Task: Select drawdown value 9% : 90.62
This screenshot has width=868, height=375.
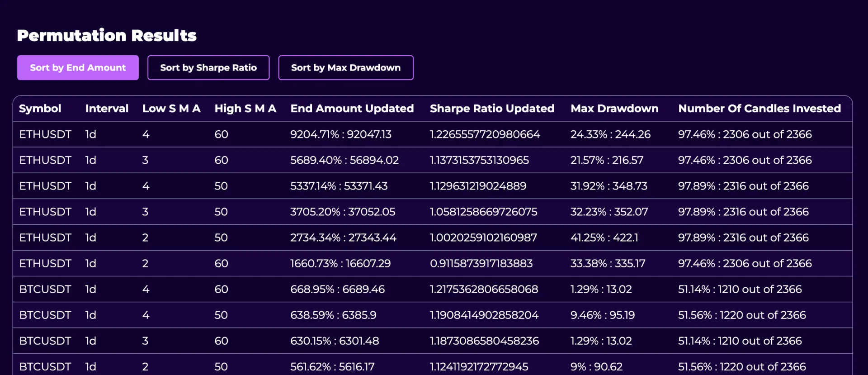Action: (596, 366)
